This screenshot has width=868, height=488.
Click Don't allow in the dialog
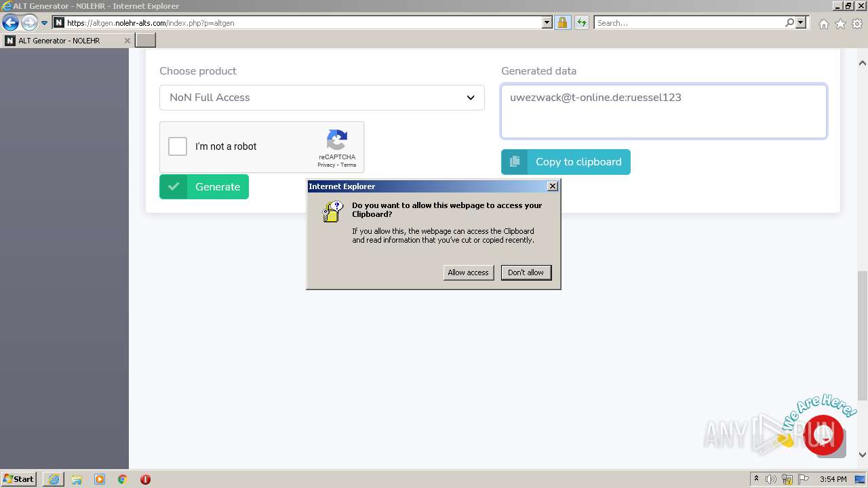click(x=526, y=272)
